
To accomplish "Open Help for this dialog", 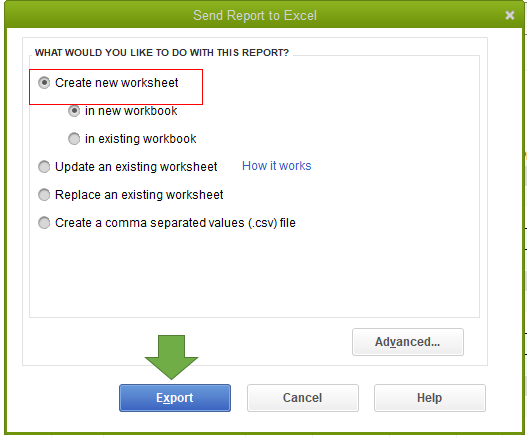I will [430, 398].
